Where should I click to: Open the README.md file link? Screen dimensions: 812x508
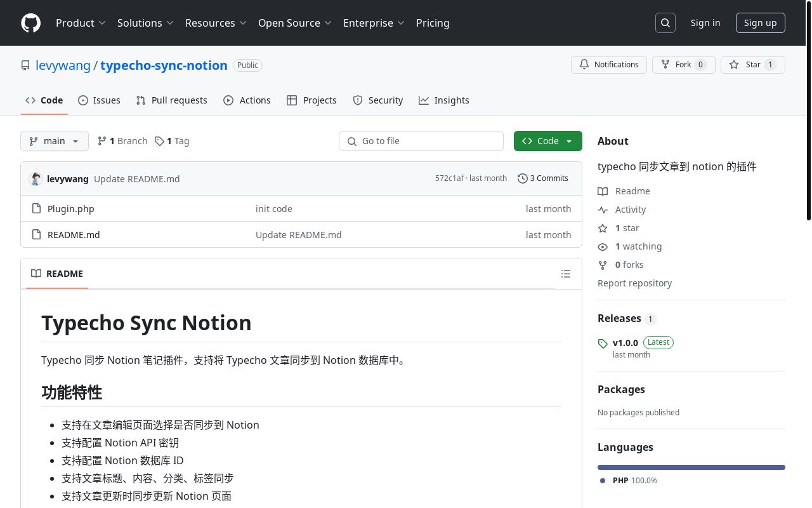pyautogui.click(x=74, y=235)
